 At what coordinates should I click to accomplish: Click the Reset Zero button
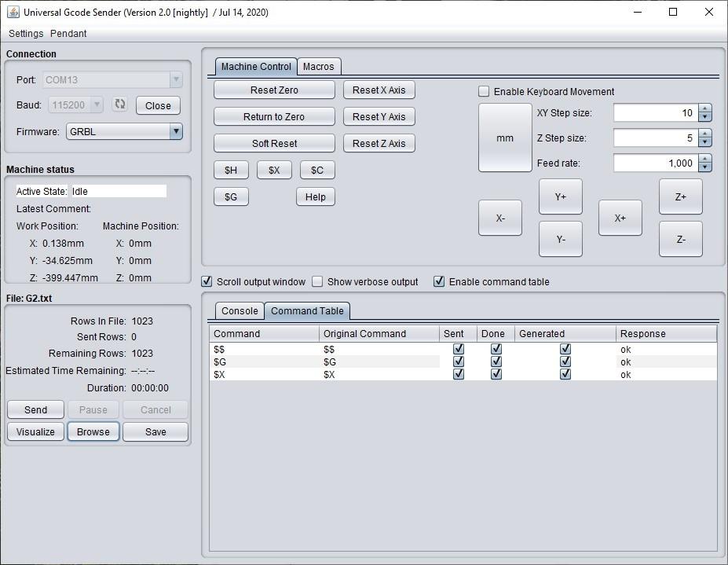pos(274,90)
